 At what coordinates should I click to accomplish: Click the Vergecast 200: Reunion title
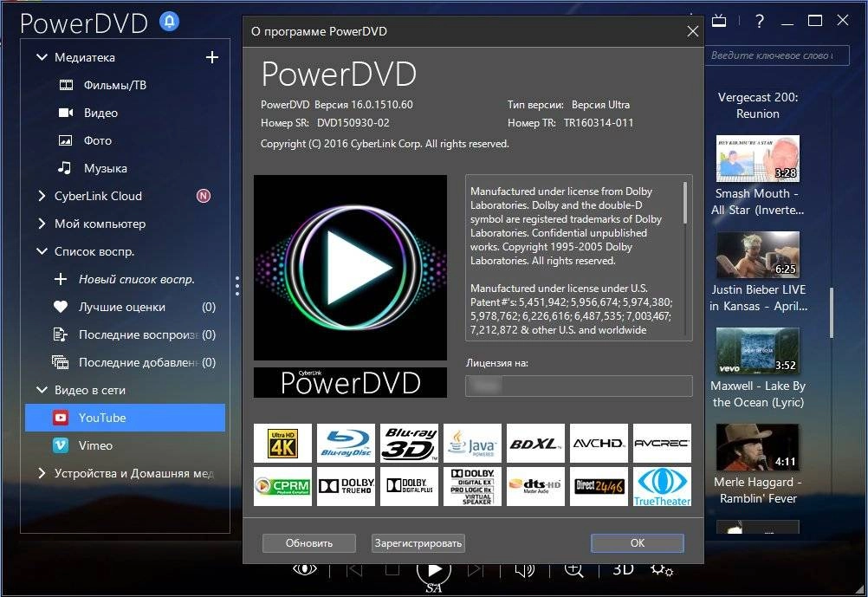pyautogui.click(x=758, y=105)
